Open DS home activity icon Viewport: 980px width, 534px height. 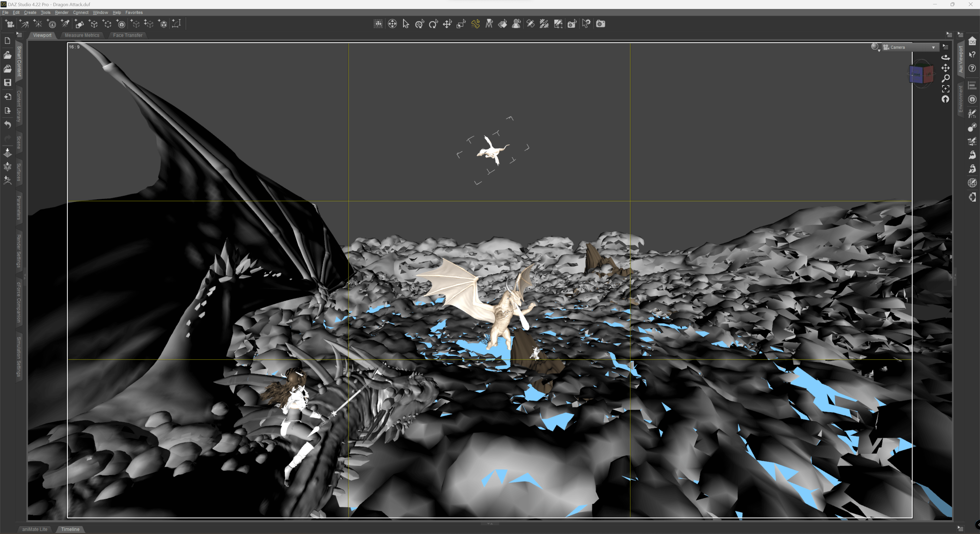pyautogui.click(x=972, y=41)
